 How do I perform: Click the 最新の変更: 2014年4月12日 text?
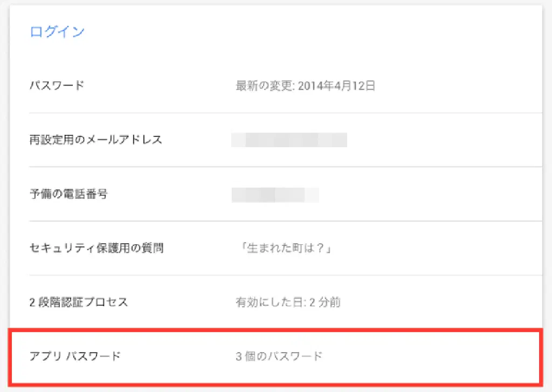click(305, 85)
